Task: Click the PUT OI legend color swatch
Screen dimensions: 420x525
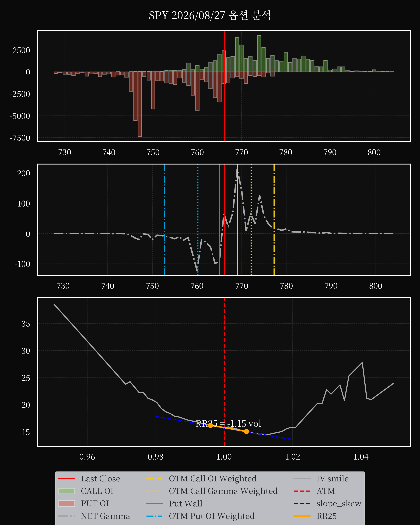Action: point(66,504)
